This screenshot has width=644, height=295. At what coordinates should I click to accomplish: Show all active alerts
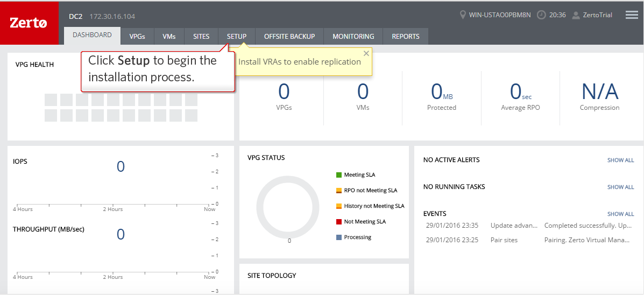point(620,160)
